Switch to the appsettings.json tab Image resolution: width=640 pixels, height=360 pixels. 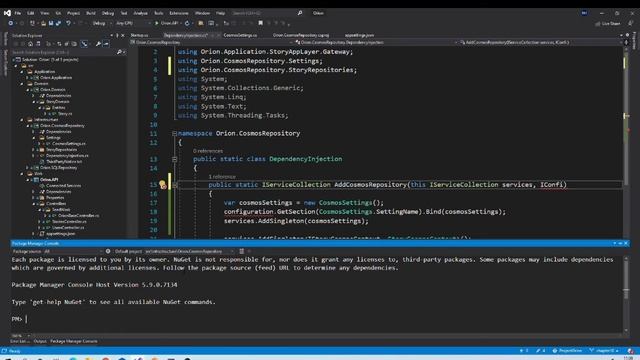[359, 36]
